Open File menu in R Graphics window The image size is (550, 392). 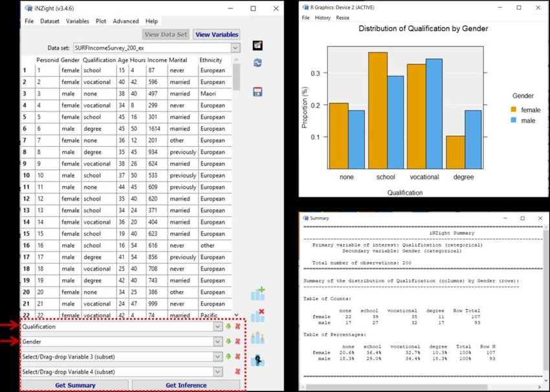[x=306, y=17]
